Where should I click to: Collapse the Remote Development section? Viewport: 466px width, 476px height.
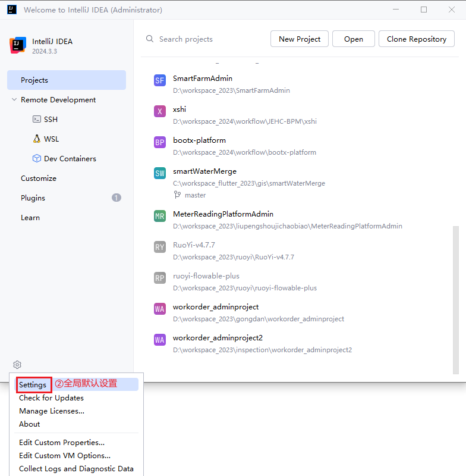[x=14, y=99]
